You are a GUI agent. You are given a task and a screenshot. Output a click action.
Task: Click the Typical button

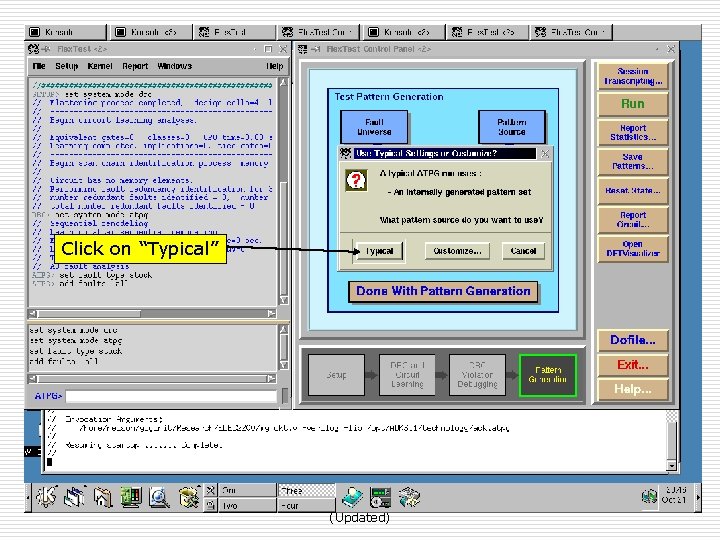pyautogui.click(x=379, y=251)
